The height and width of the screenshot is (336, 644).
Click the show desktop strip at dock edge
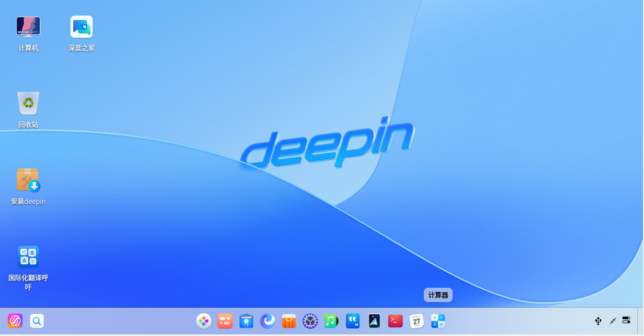(640, 321)
